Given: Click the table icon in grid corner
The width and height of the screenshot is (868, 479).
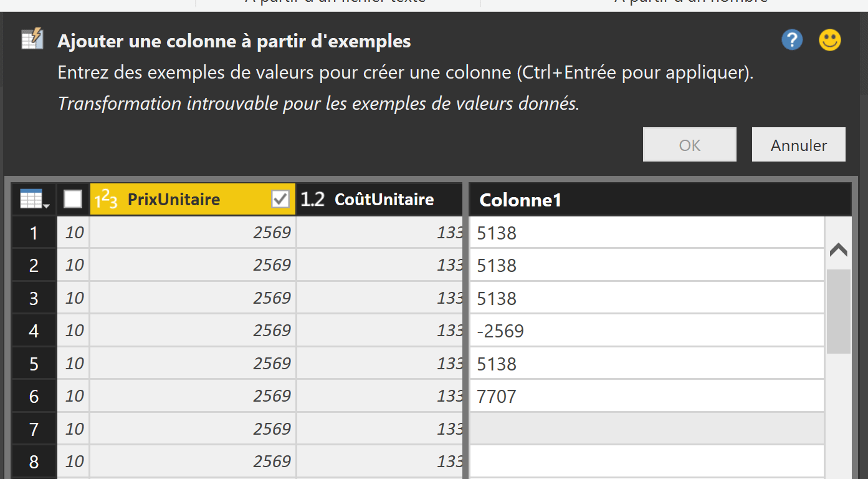Looking at the screenshot, I should click(34, 200).
